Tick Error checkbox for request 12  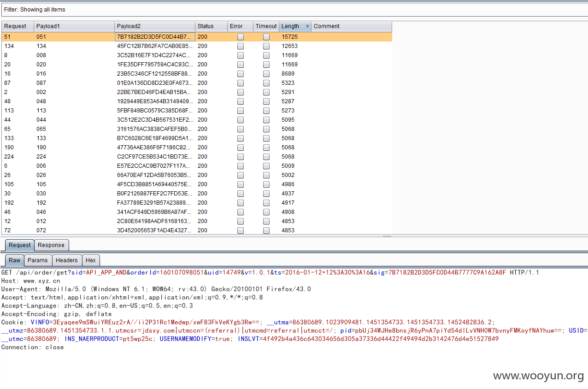pos(241,221)
